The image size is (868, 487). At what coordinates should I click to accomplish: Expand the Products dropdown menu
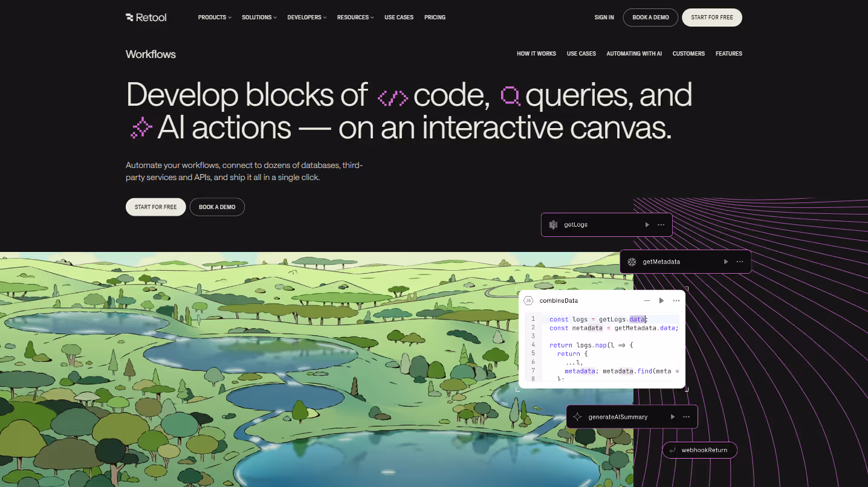coord(215,18)
